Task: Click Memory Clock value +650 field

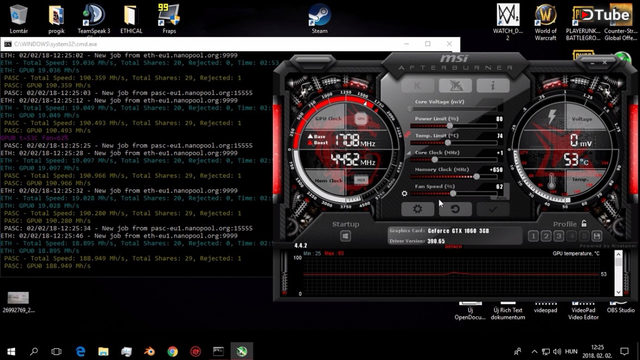Action: click(x=496, y=170)
